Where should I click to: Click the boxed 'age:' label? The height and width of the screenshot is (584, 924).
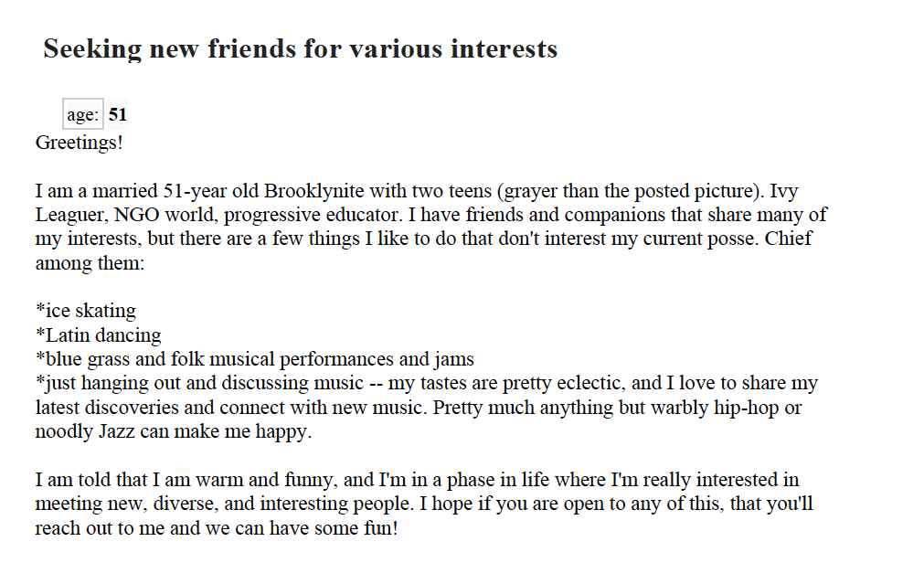82,115
